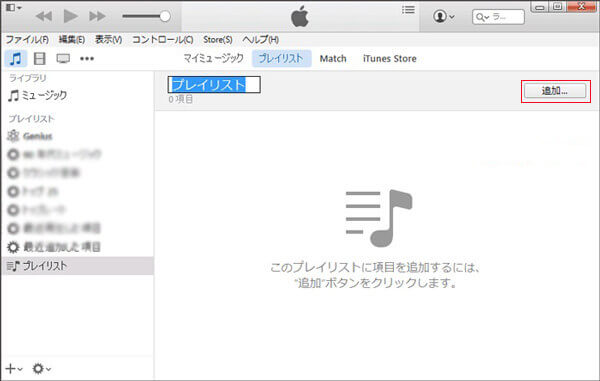The image size is (600, 381).
Task: Open the plus add playlist dropdown
Action: [14, 369]
